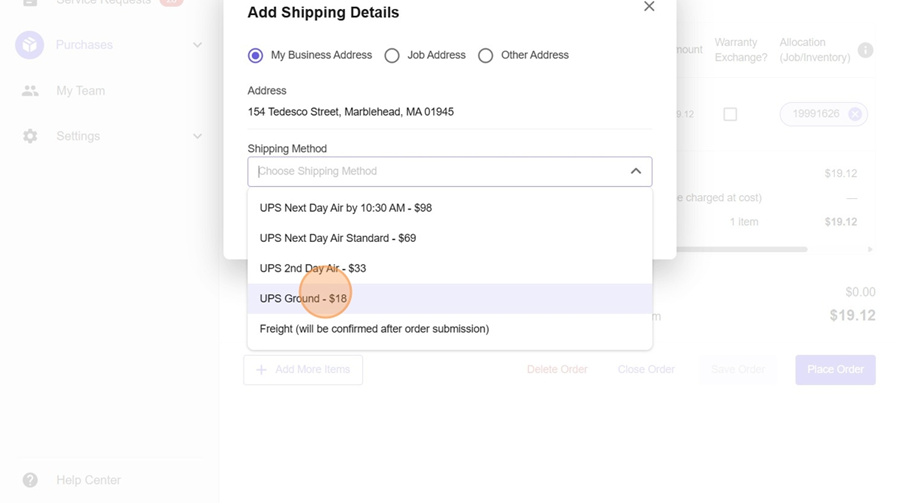The image size is (900, 503).
Task: Expand the Purchases sidebar menu chevron
Action: (x=197, y=45)
